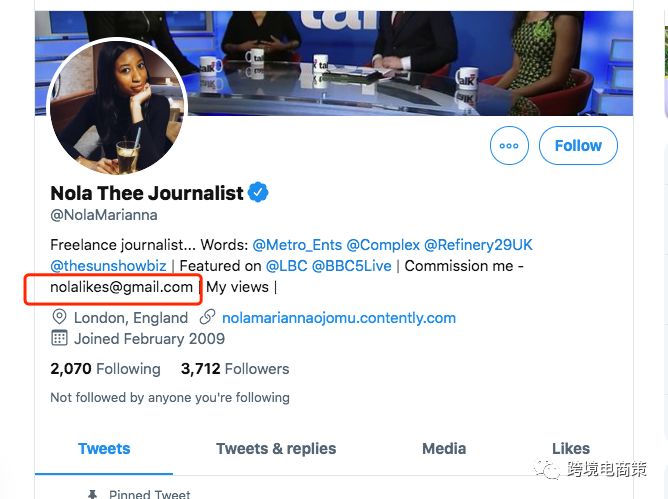Viewport: 668px width, 499px height.
Task: Click the calendar joined-date icon
Action: click(59, 338)
